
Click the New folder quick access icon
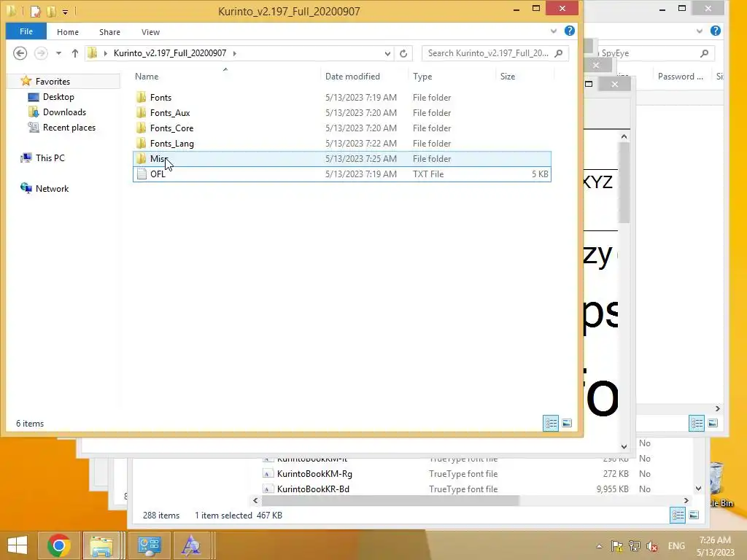click(51, 11)
